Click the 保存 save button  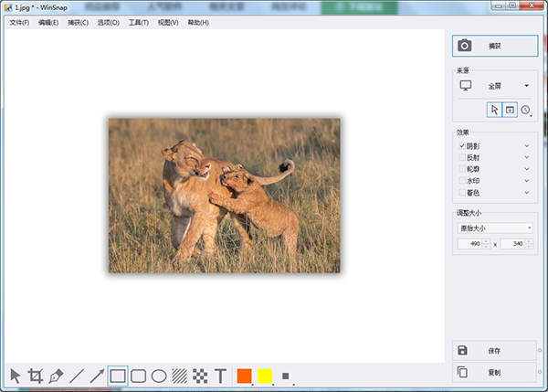494,351
